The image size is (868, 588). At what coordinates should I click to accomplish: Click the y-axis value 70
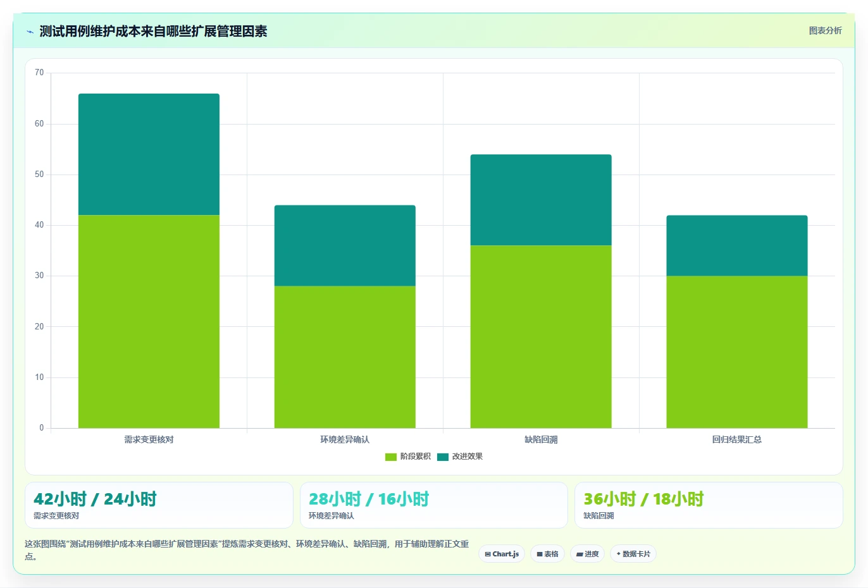point(39,73)
